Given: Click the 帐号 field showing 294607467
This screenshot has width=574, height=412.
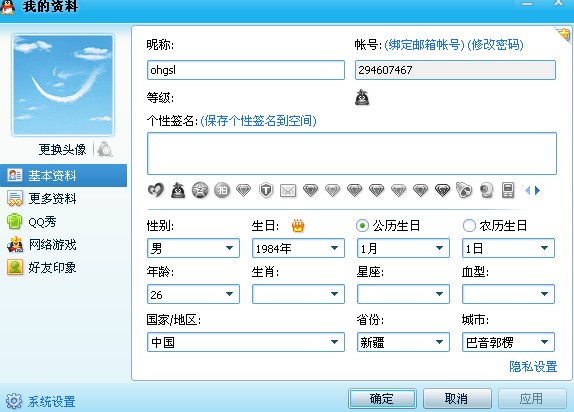Looking at the screenshot, I should (455, 70).
